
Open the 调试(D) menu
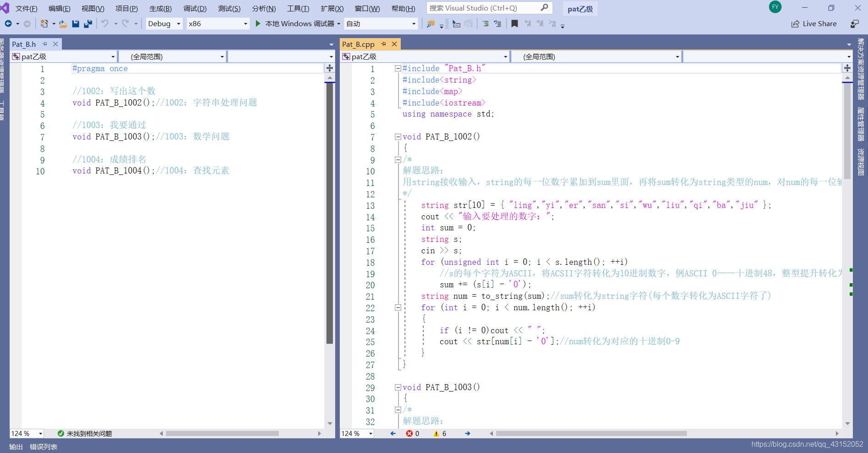[x=195, y=8]
